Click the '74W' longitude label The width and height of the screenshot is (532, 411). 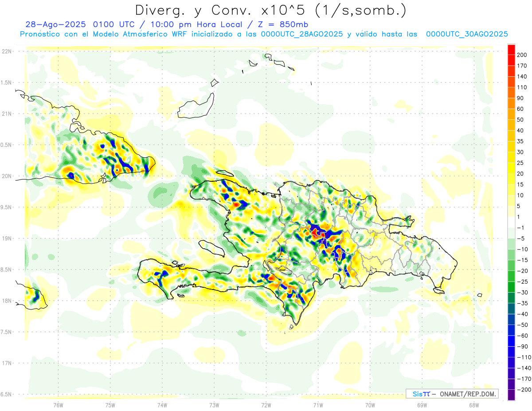[x=162, y=405]
